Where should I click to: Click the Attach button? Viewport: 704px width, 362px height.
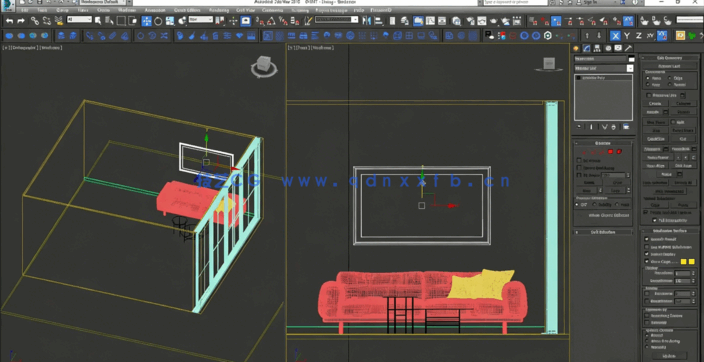click(652, 112)
